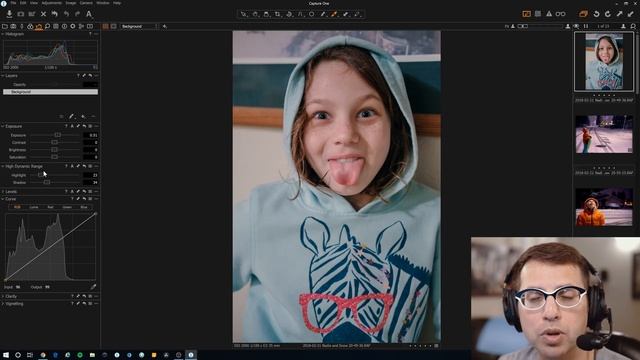Select the Green curve tab
Viewport: 640px width, 360px height.
(67, 207)
